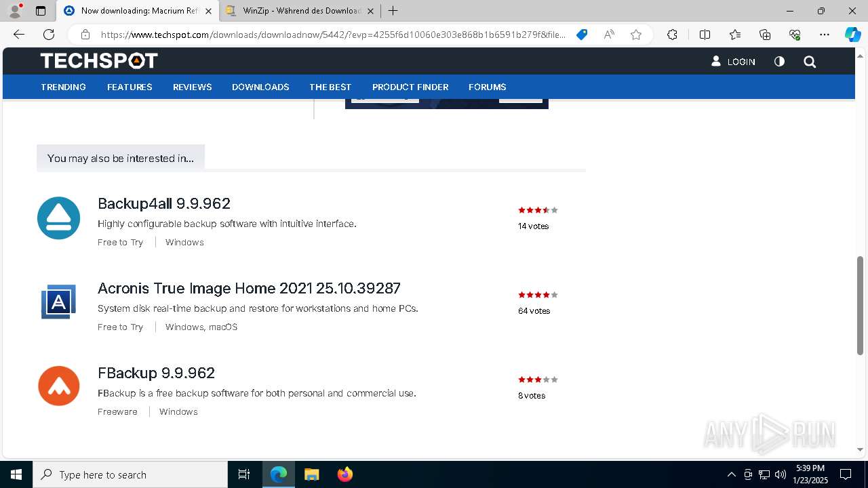The width and height of the screenshot is (868, 488).
Task: Open the DOWNLOADS menu item
Action: tap(260, 87)
